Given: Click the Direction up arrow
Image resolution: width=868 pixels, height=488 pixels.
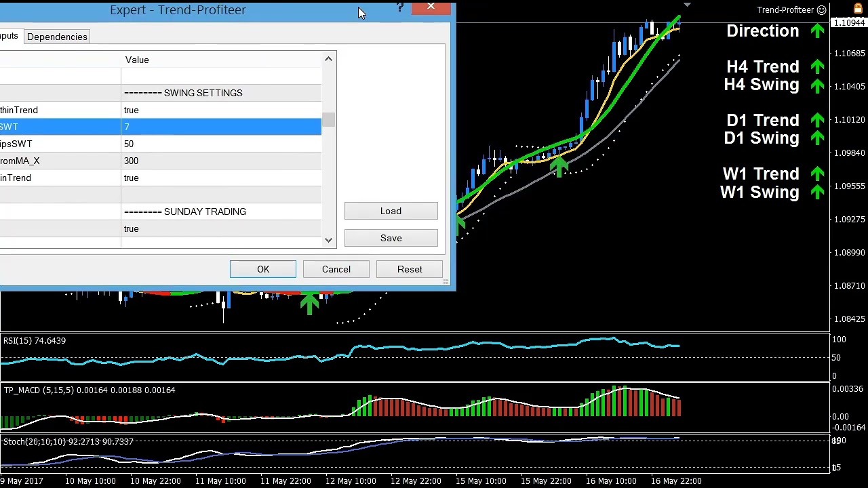Looking at the screenshot, I should pos(817,30).
